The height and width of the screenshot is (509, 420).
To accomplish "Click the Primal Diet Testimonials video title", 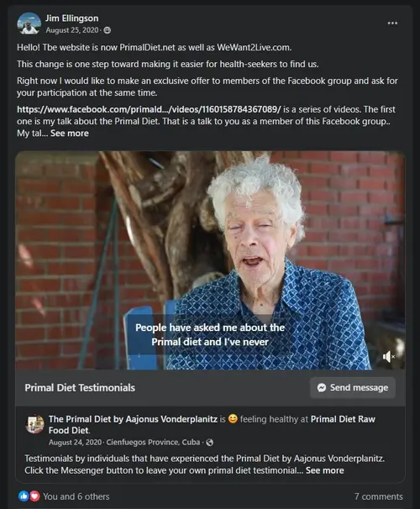I will [x=80, y=387].
